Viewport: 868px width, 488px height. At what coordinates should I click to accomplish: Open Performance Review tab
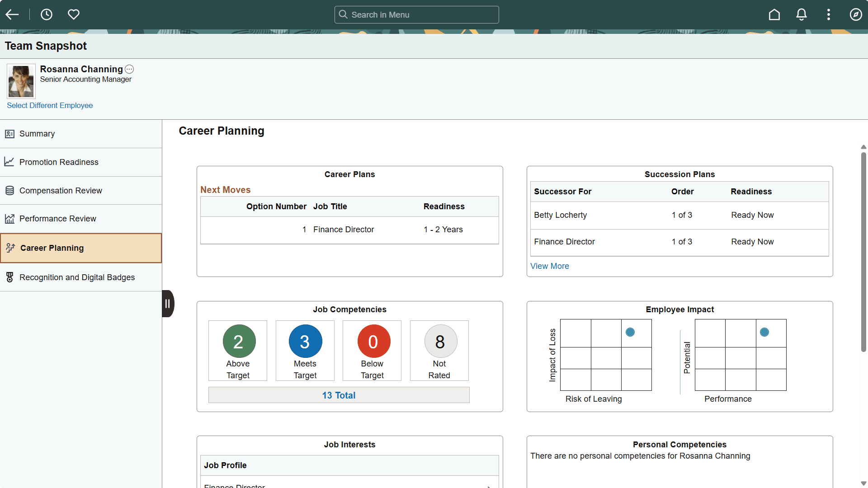(x=81, y=219)
